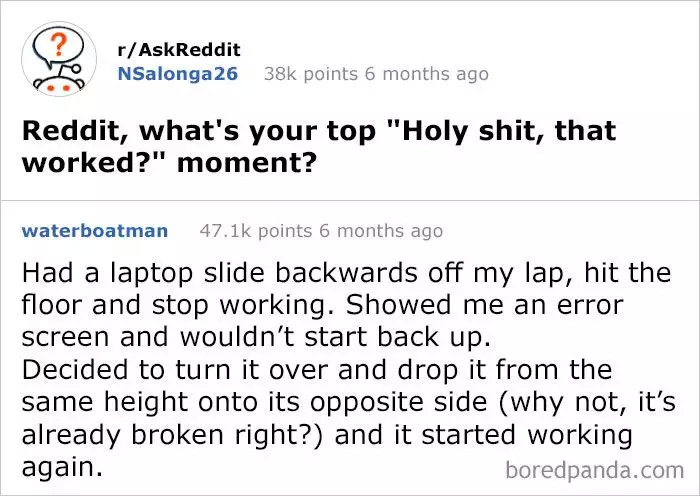This screenshot has width=700, height=496.
Task: Click the comment's 47.1k points score
Action: (x=257, y=231)
